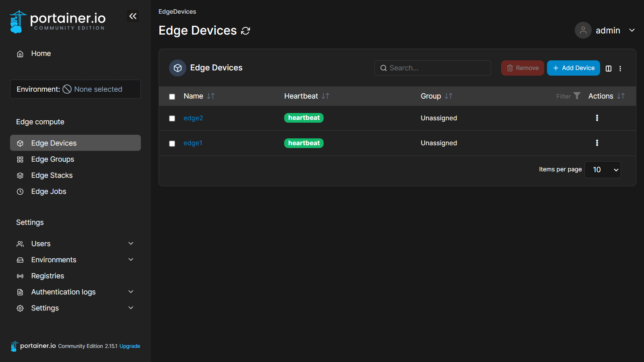
Task: Open Edge Stacks from sidebar
Action: pyautogui.click(x=52, y=175)
